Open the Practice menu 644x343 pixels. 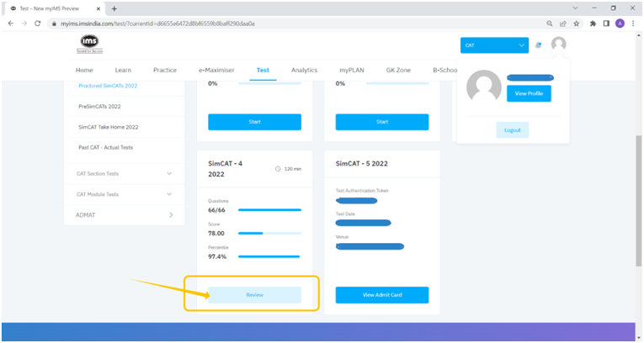tap(165, 70)
